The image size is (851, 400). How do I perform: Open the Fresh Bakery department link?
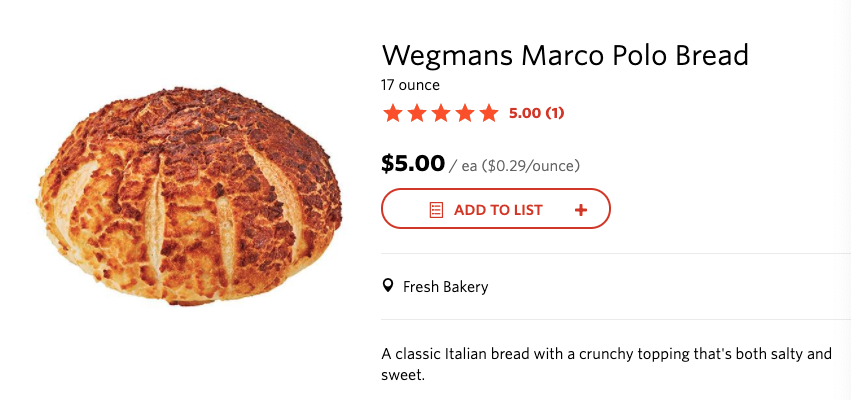[445, 287]
